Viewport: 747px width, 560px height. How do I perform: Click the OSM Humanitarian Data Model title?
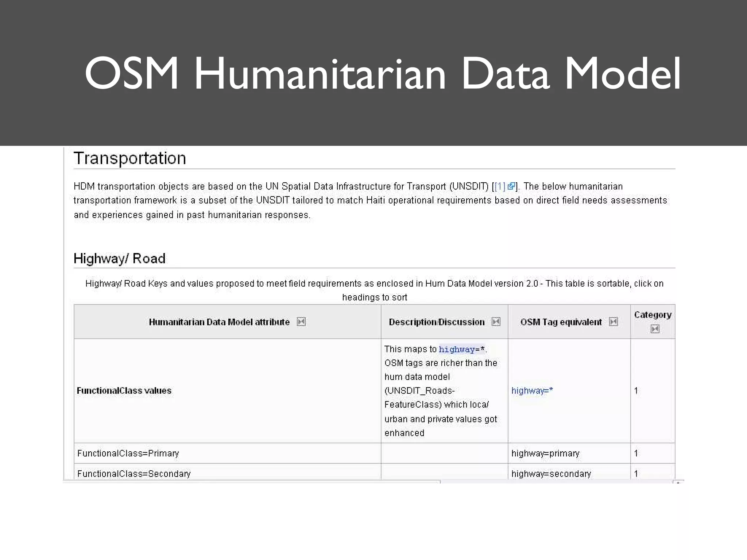[383, 73]
